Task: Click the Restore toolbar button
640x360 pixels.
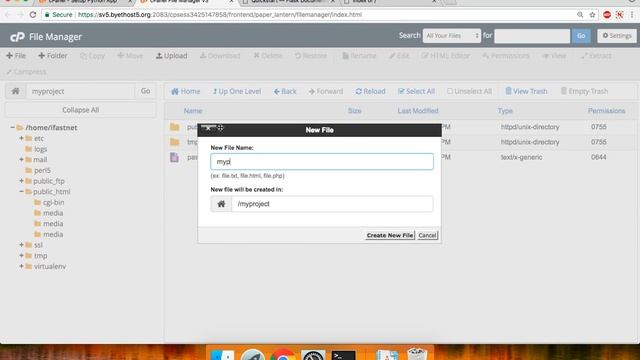Action: coord(311,56)
